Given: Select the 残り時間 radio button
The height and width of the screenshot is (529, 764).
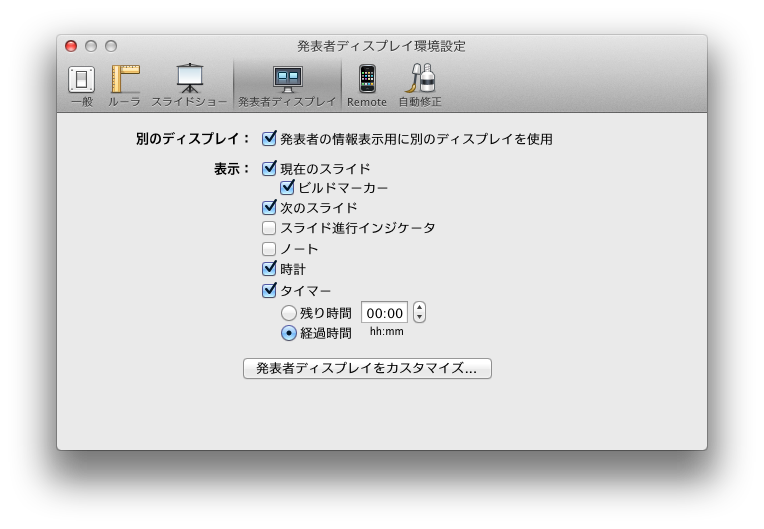Looking at the screenshot, I should point(289,313).
